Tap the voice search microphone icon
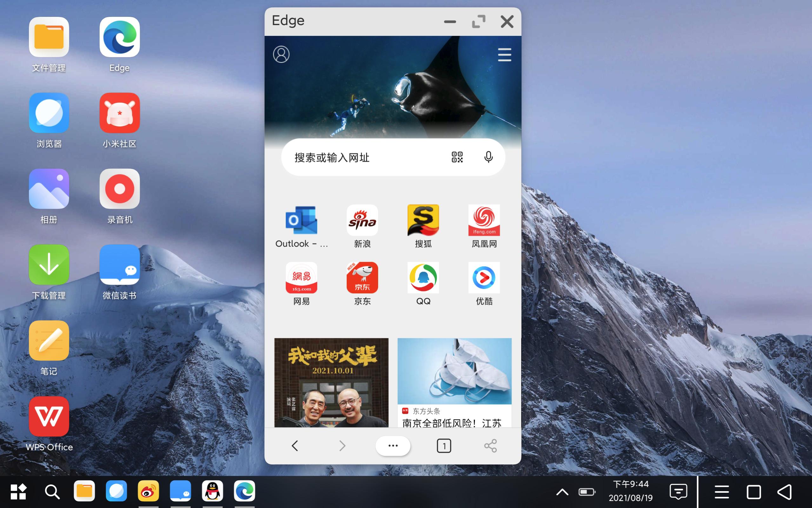 [489, 157]
